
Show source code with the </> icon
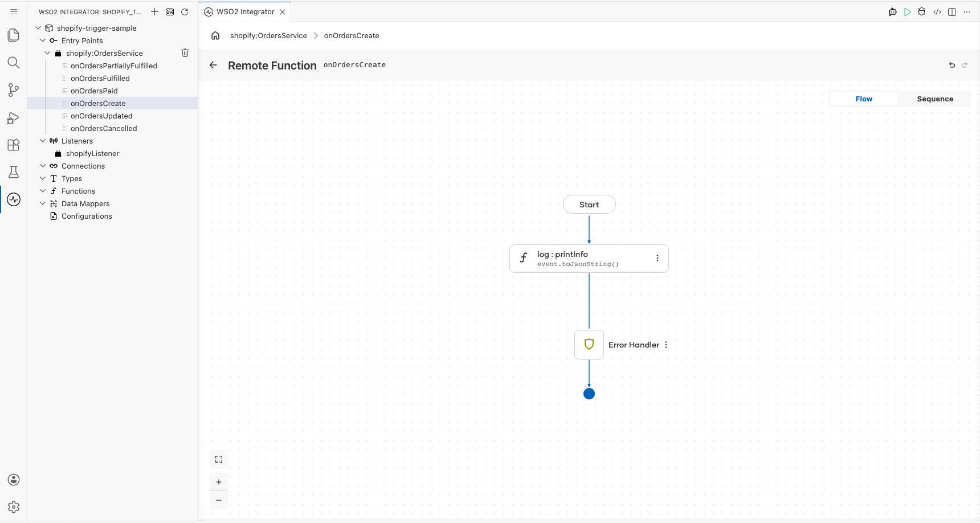[937, 12]
